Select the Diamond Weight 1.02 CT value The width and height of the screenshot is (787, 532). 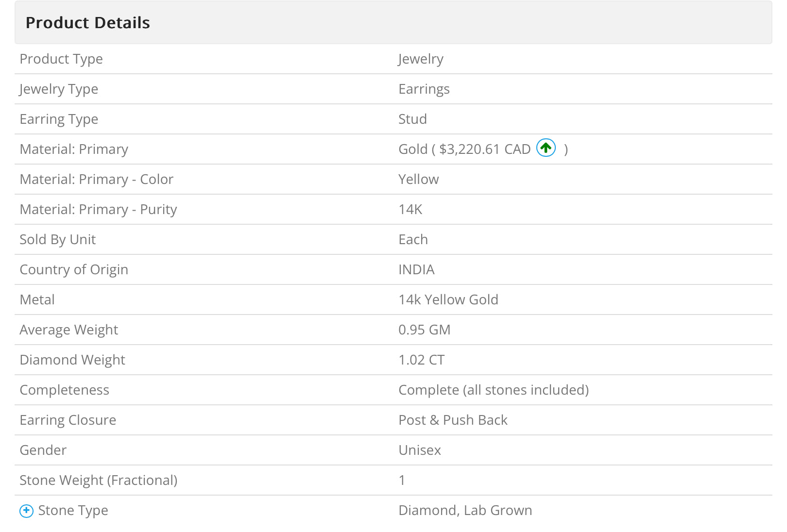[421, 360]
